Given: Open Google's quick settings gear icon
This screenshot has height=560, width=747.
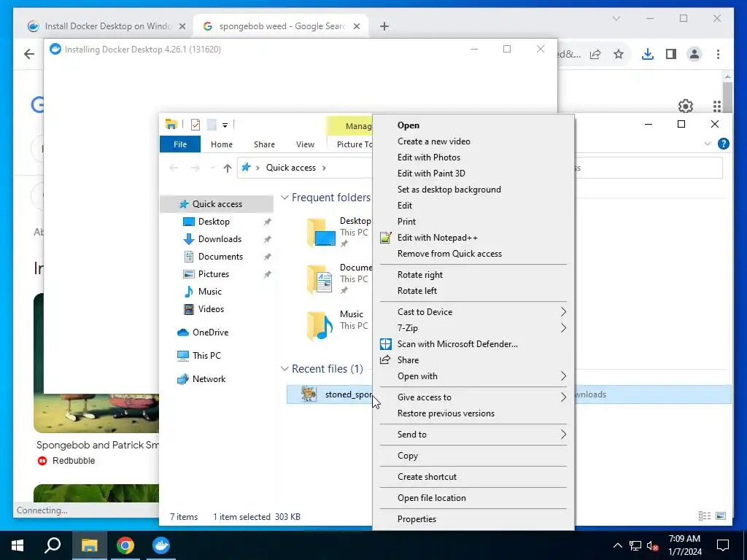Looking at the screenshot, I should coord(686,106).
